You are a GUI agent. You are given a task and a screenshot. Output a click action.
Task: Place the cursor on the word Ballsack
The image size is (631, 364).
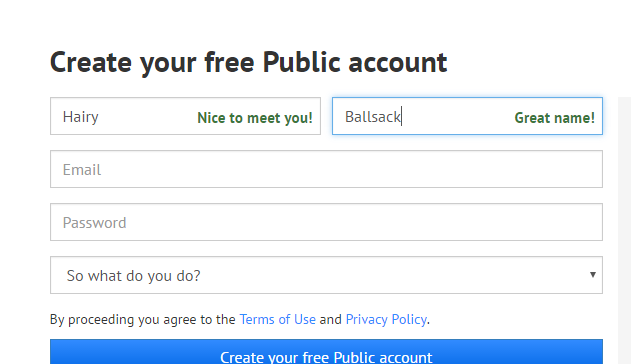[x=373, y=117]
